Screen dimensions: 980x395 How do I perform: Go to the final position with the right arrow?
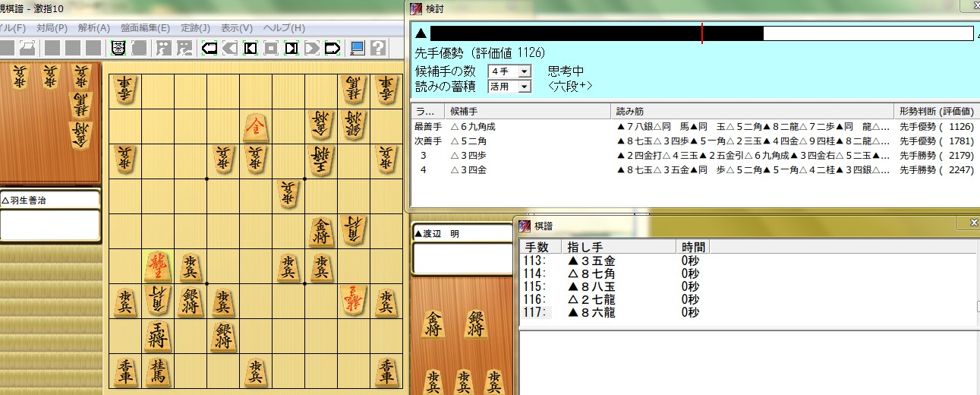332,49
